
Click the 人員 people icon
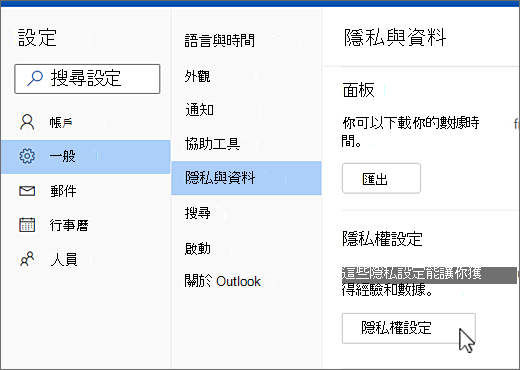(x=27, y=259)
